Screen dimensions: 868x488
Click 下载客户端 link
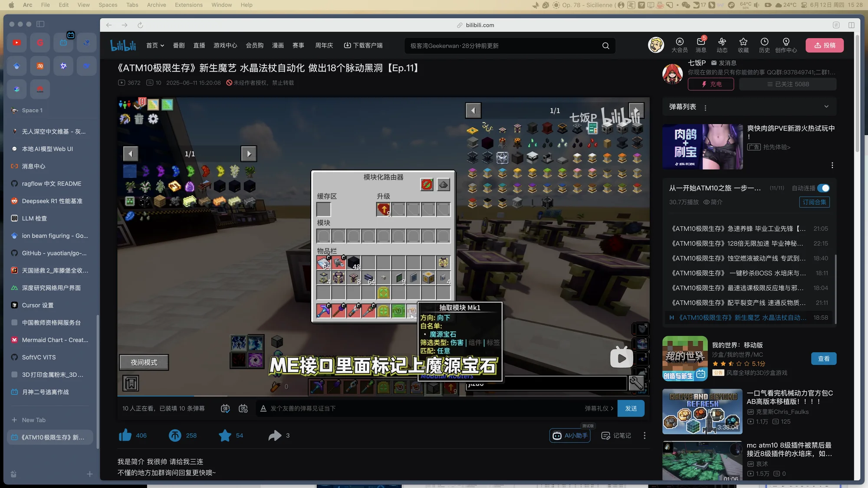click(x=363, y=45)
